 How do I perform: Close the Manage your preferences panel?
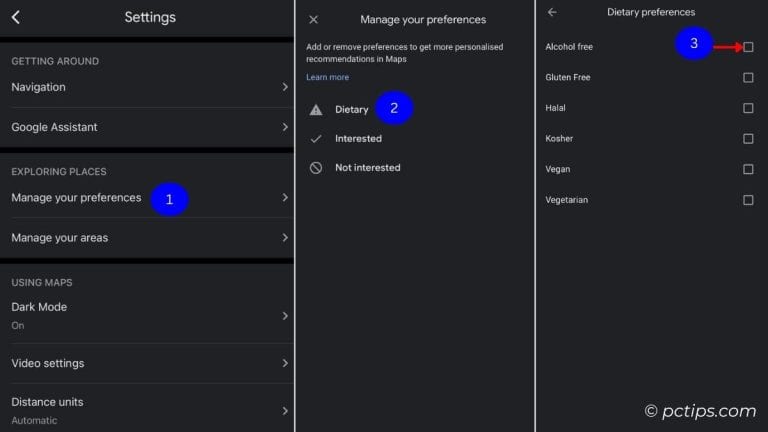click(x=314, y=19)
